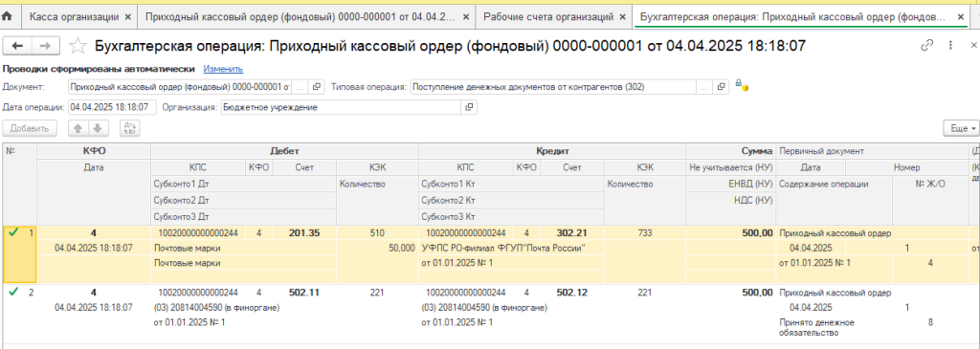Viewport: 980px width, 349px height.
Task: Click the Кредит column header
Action: point(552,151)
